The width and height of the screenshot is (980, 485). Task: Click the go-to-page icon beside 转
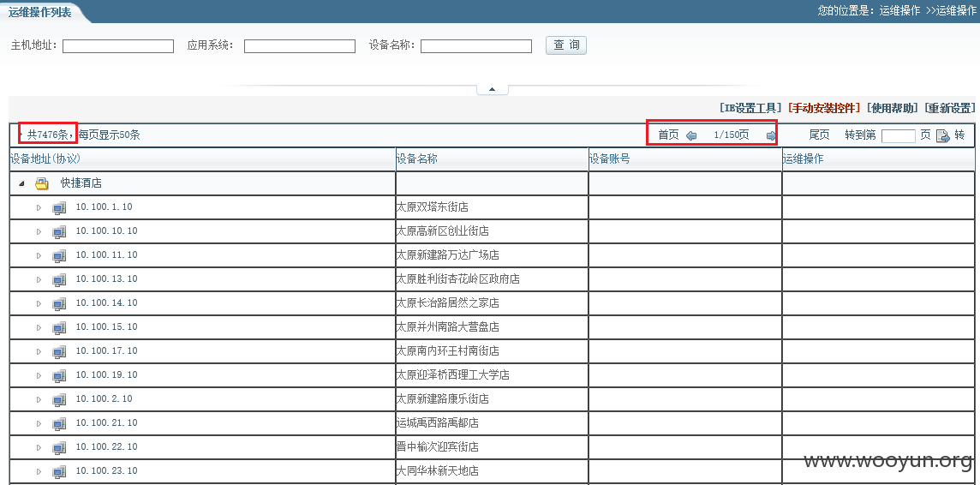coord(942,135)
